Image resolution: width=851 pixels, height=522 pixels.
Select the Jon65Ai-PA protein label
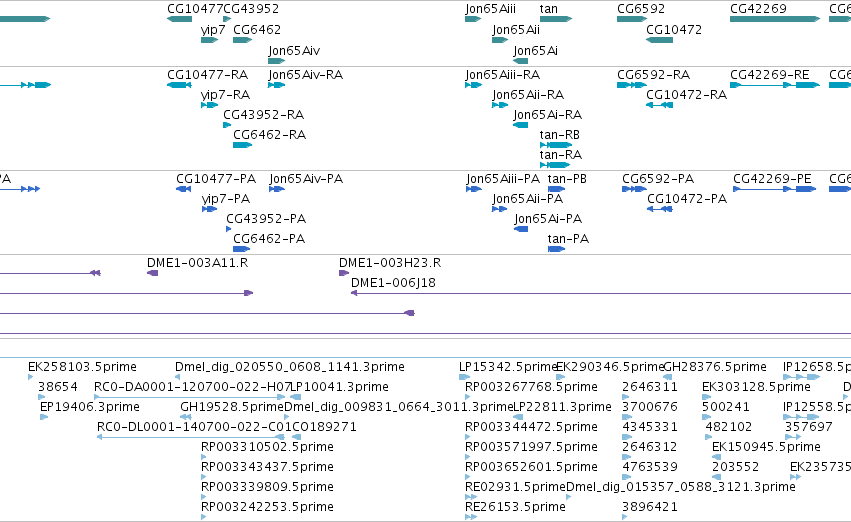pyautogui.click(x=548, y=219)
